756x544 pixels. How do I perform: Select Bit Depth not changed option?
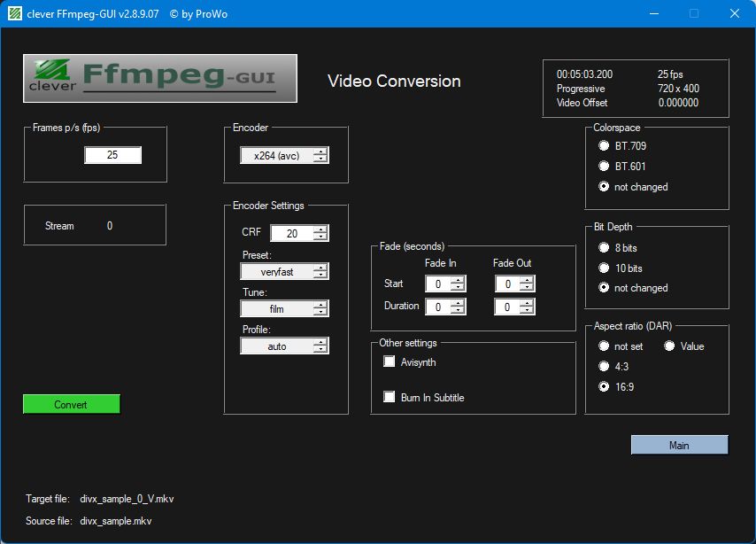(x=604, y=288)
